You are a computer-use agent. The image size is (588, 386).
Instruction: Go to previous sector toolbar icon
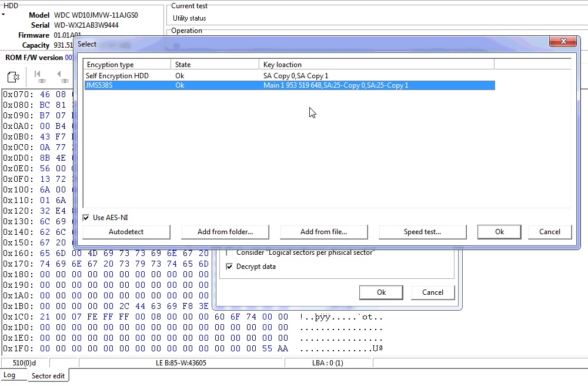pos(62,76)
